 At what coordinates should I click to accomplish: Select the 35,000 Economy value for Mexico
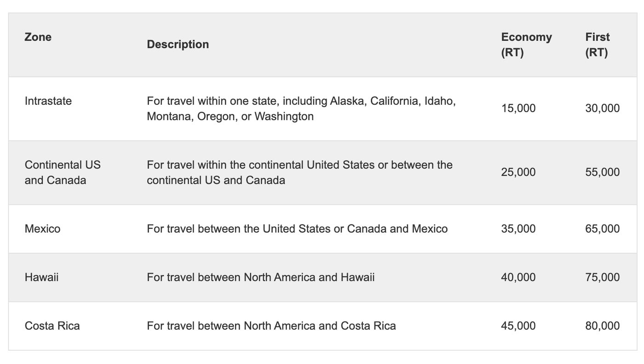point(518,229)
